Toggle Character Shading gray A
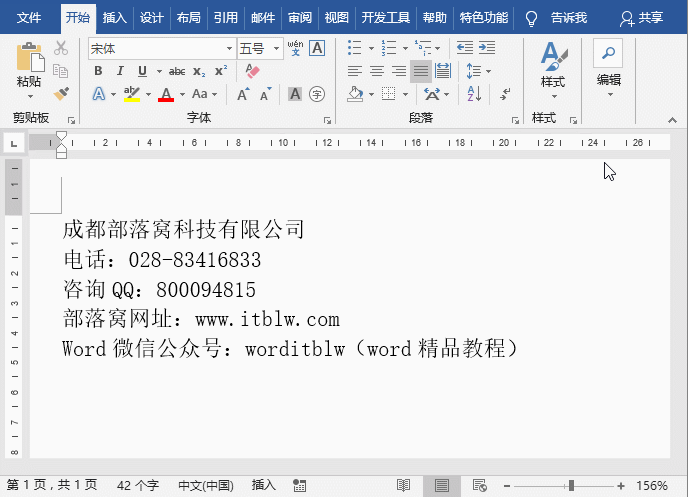 click(x=295, y=94)
